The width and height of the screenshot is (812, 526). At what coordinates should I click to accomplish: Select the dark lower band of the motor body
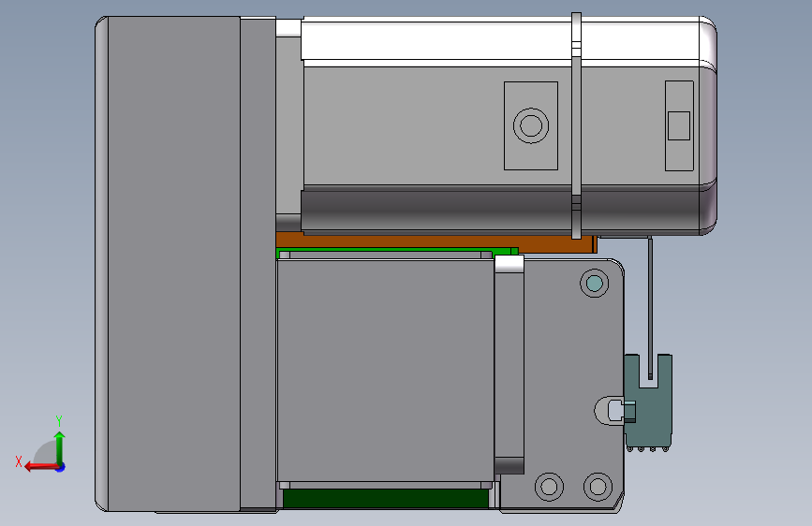click(500, 210)
